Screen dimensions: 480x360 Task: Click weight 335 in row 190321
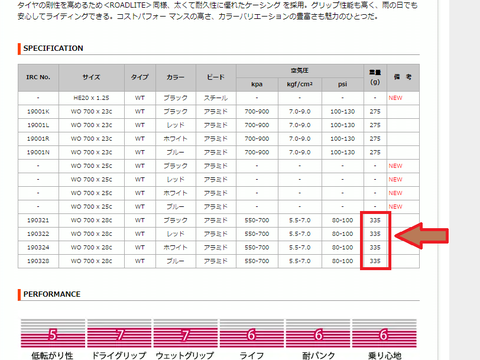pos(375,220)
